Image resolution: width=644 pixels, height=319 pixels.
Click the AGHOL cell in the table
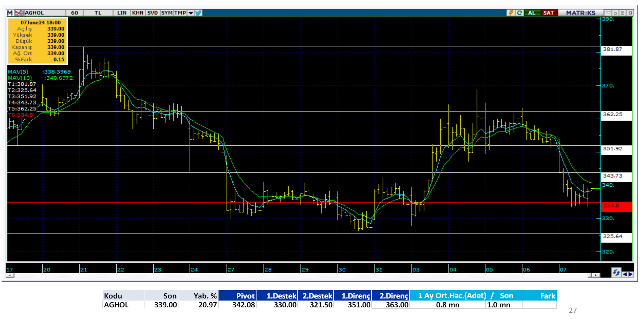[x=123, y=305]
